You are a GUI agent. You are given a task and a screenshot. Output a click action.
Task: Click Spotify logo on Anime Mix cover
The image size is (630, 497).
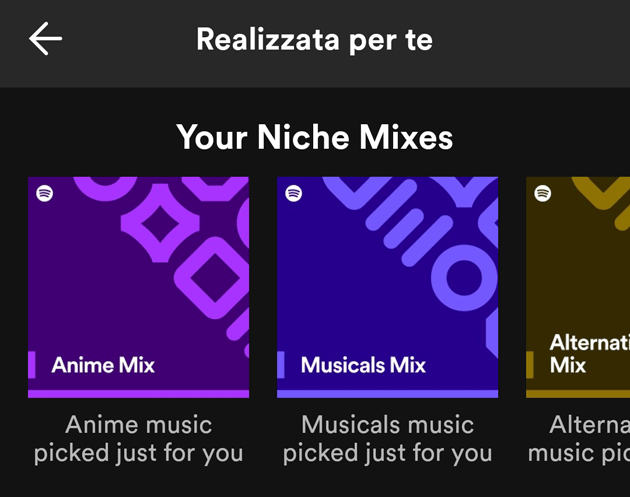(45, 194)
